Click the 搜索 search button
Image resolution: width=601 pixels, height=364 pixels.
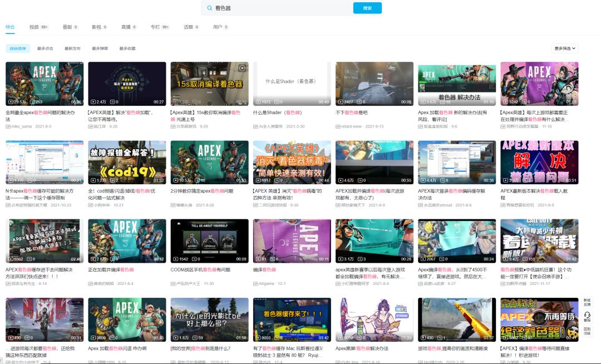click(367, 8)
